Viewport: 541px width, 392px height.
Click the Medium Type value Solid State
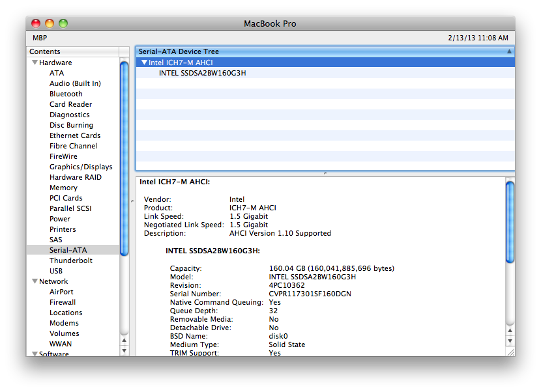tap(287, 344)
